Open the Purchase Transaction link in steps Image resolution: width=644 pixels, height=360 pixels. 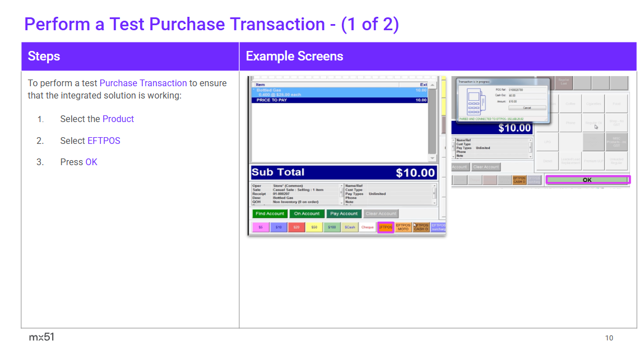tap(143, 83)
